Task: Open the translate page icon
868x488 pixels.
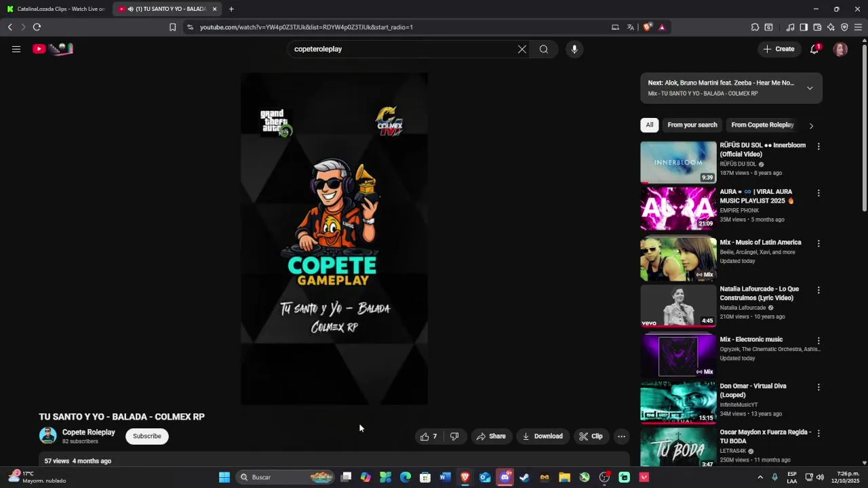Action: click(x=631, y=27)
